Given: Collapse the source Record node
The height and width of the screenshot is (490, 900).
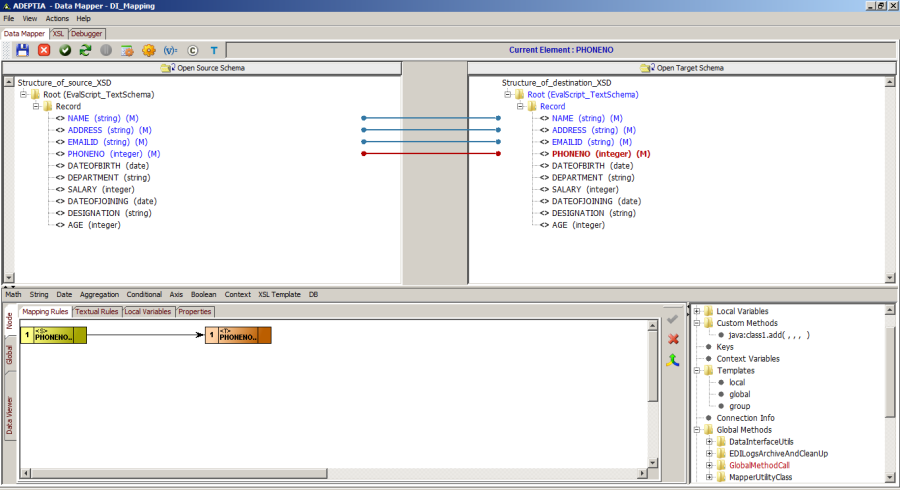Looking at the screenshot, I should (35, 106).
